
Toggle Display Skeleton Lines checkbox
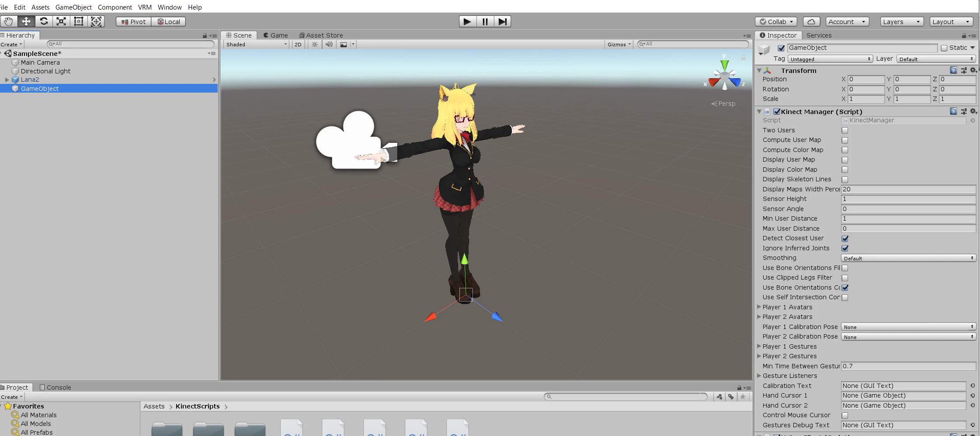[x=845, y=180]
